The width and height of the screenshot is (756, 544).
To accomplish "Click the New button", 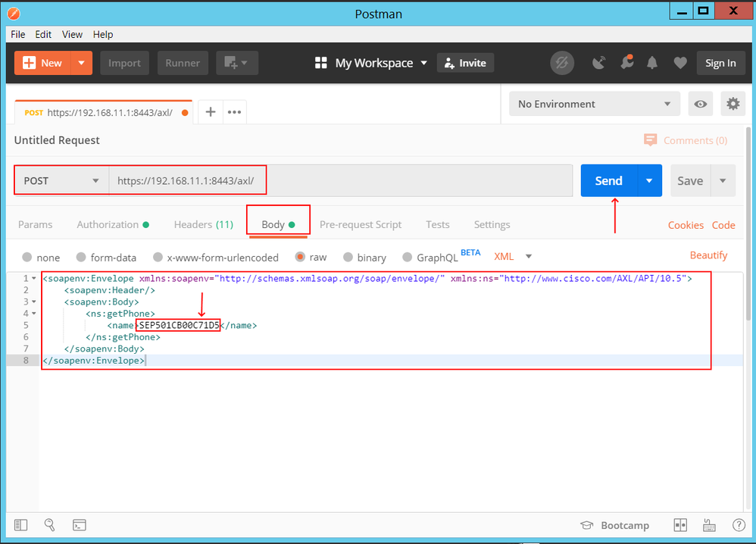I will click(x=42, y=63).
